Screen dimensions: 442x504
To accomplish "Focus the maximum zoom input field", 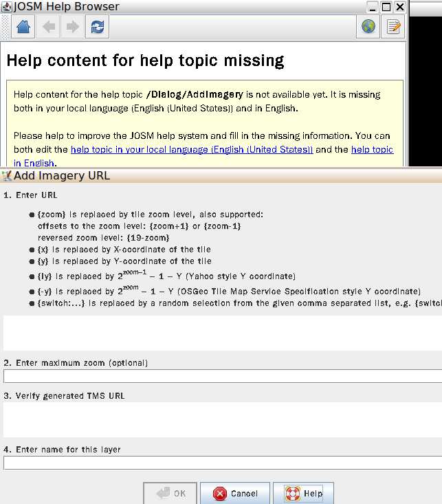I will (x=220, y=376).
